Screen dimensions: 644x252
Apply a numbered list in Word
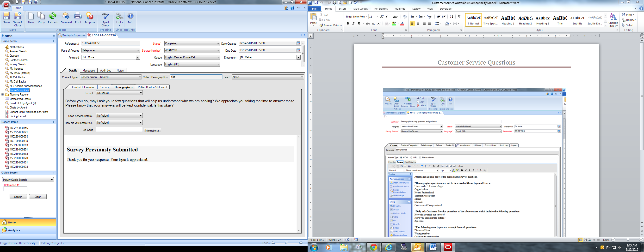pos(421,17)
